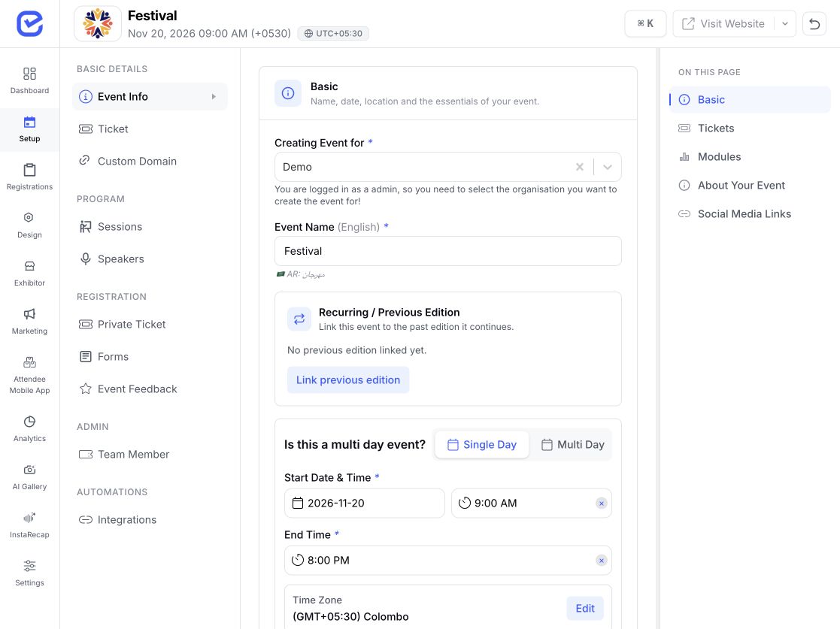Clear the 8:00 PM end time
Screen dimensions: 840x629
602,561
